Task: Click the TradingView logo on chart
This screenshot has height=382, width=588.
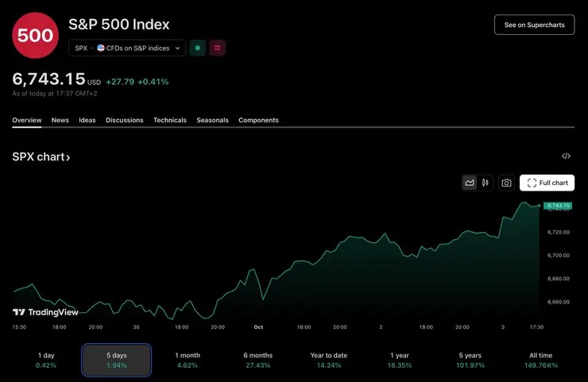Action: coord(45,312)
